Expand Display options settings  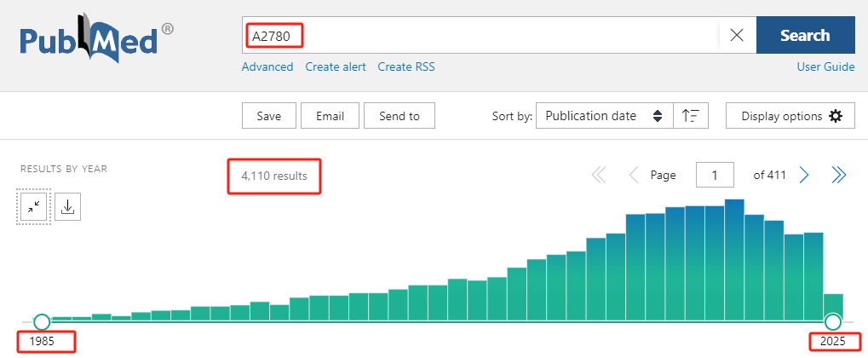point(790,116)
